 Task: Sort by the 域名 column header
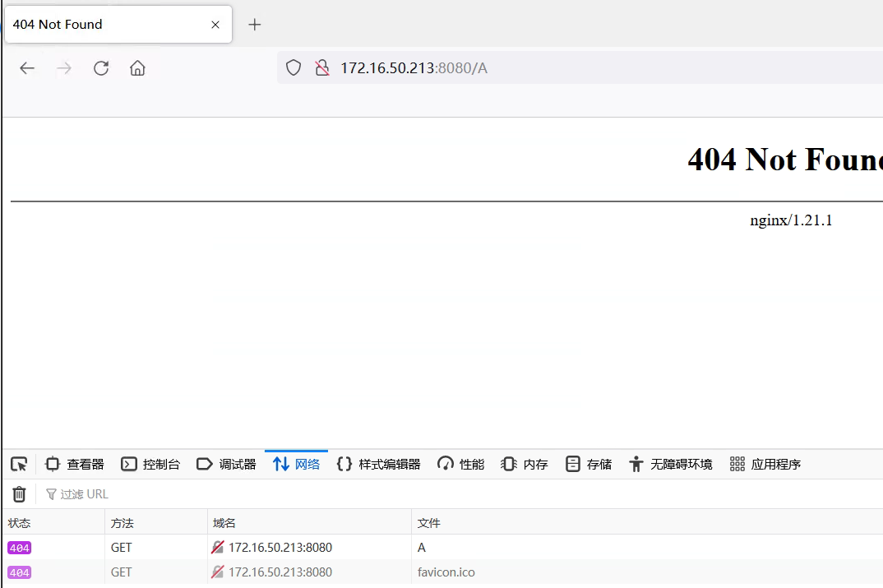(309, 523)
